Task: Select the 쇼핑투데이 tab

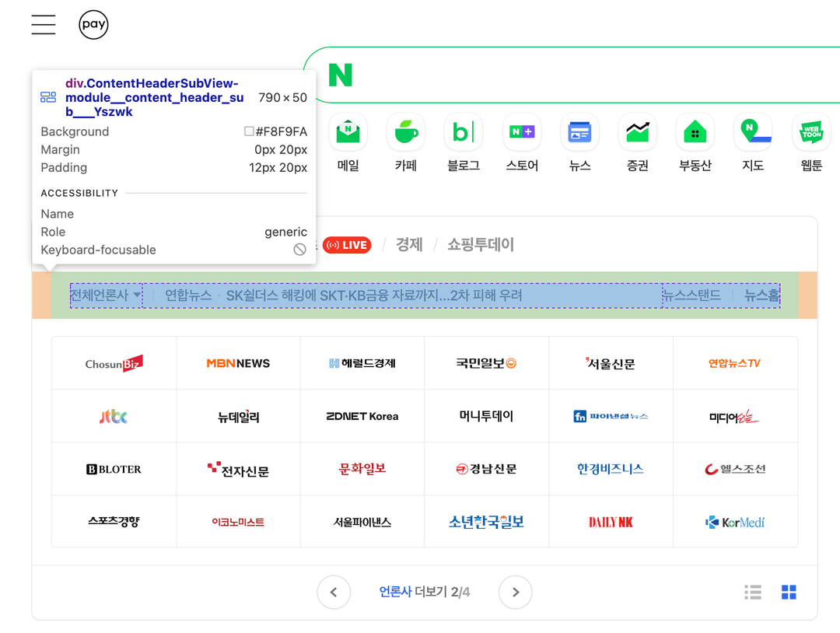Action: click(x=481, y=245)
